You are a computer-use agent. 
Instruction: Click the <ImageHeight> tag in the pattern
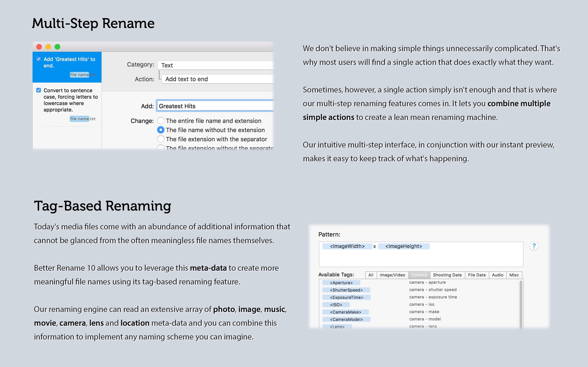coord(404,246)
